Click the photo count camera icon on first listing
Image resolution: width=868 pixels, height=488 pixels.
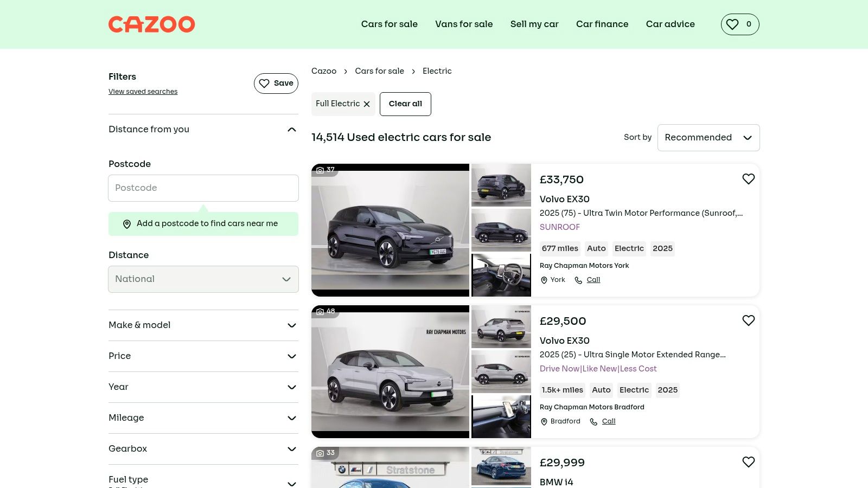point(320,170)
